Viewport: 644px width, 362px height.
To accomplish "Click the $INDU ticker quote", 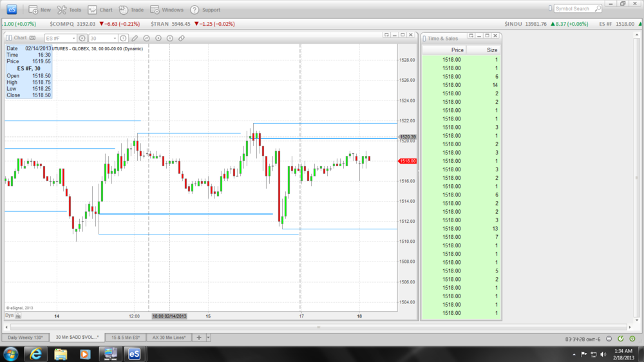I will coord(546,24).
